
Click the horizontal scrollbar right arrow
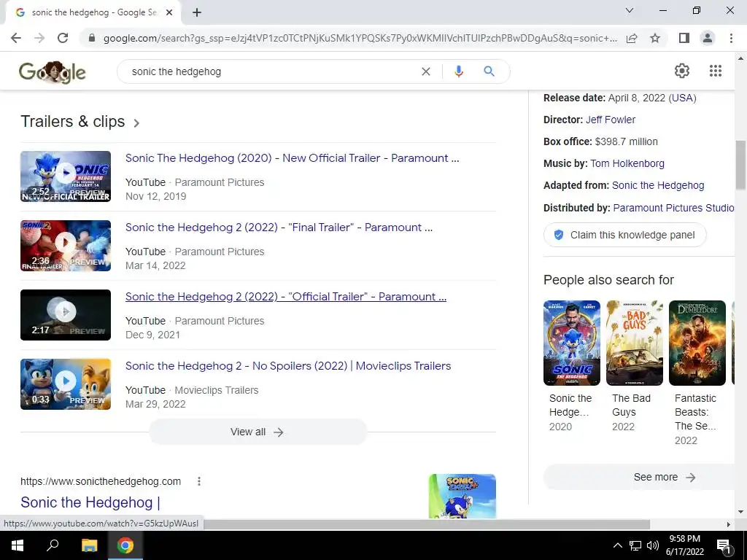(x=728, y=524)
